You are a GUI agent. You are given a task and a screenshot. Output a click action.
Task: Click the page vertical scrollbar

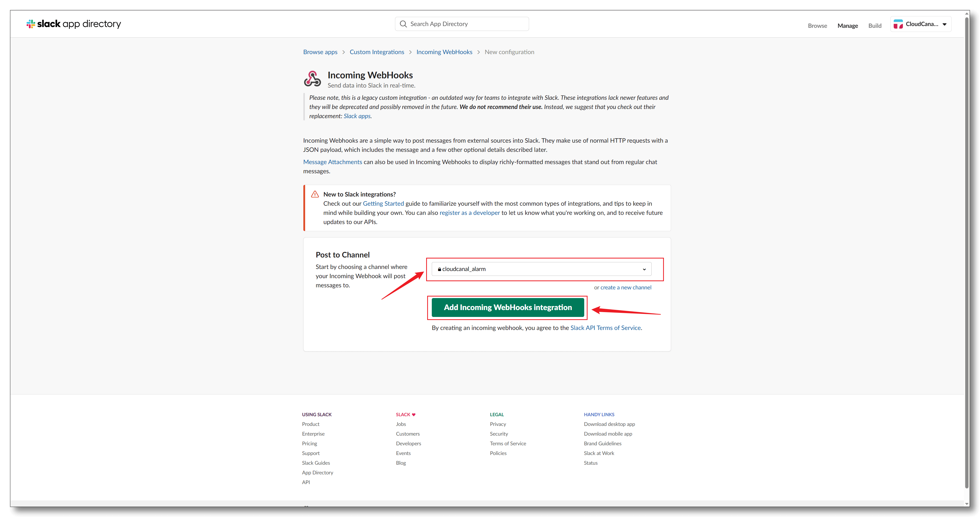[x=967, y=251]
